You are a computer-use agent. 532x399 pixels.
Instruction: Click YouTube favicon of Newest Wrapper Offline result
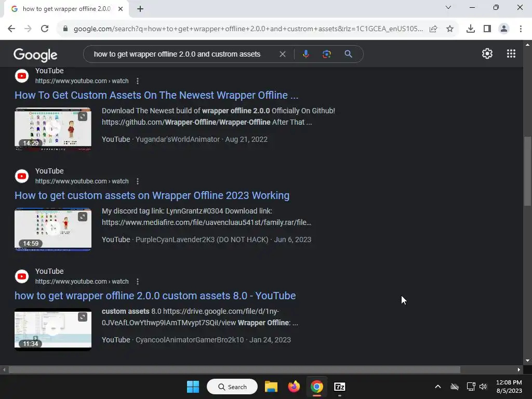[x=22, y=76]
